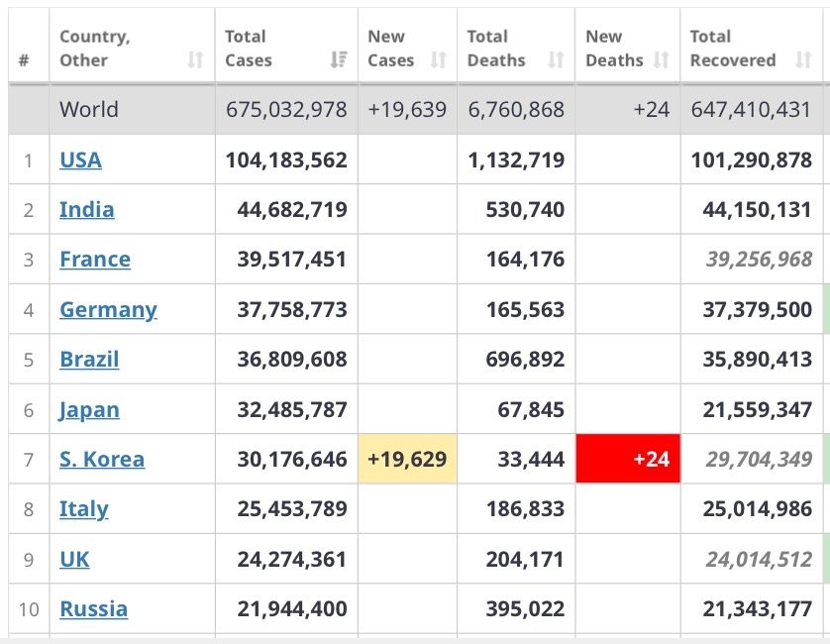This screenshot has height=644, width=830.
Task: Open the Germany country link
Action: tap(109, 310)
